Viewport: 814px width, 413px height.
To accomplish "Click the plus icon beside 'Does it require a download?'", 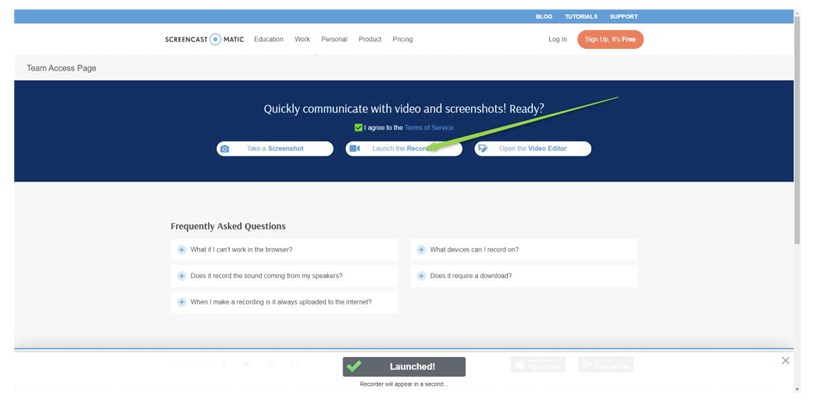I will pos(421,275).
